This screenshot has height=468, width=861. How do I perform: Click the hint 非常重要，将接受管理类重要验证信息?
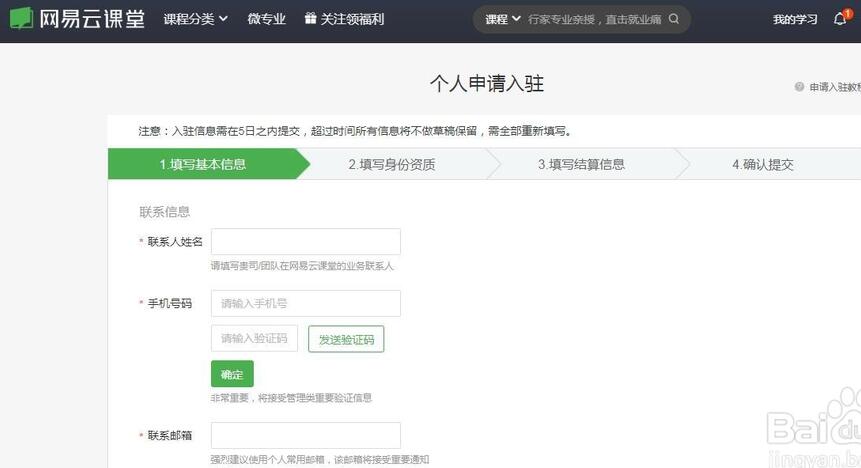click(292, 398)
